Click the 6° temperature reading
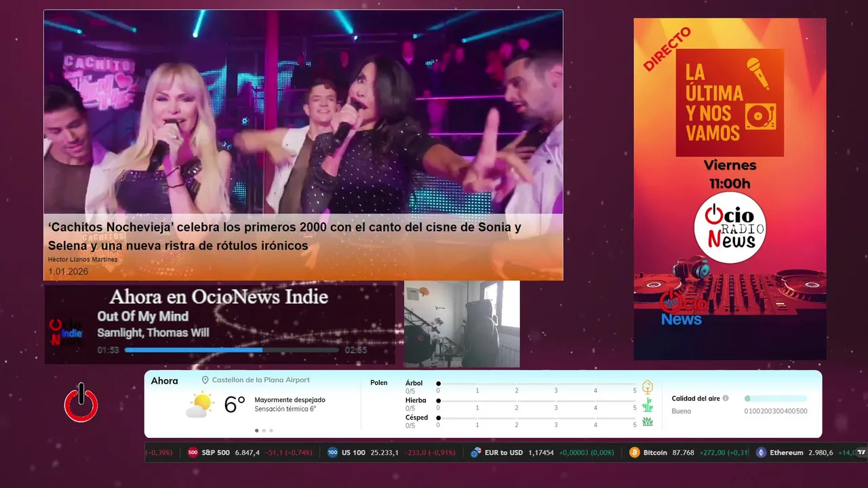This screenshot has width=868, height=488. (x=235, y=405)
